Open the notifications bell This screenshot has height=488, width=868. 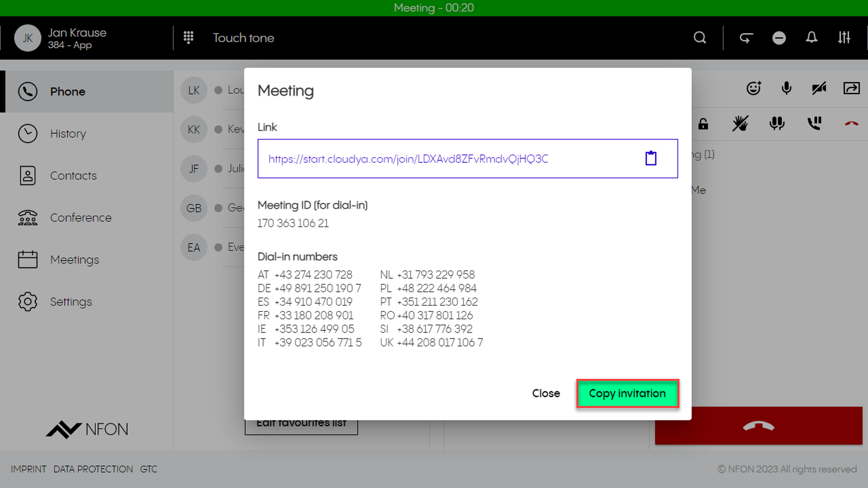coord(812,38)
